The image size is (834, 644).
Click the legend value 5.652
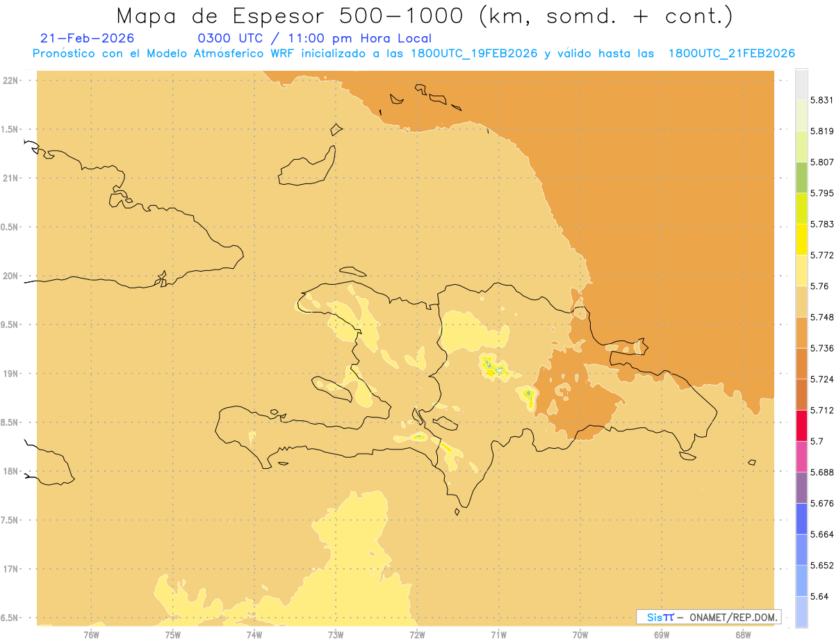[821, 565]
